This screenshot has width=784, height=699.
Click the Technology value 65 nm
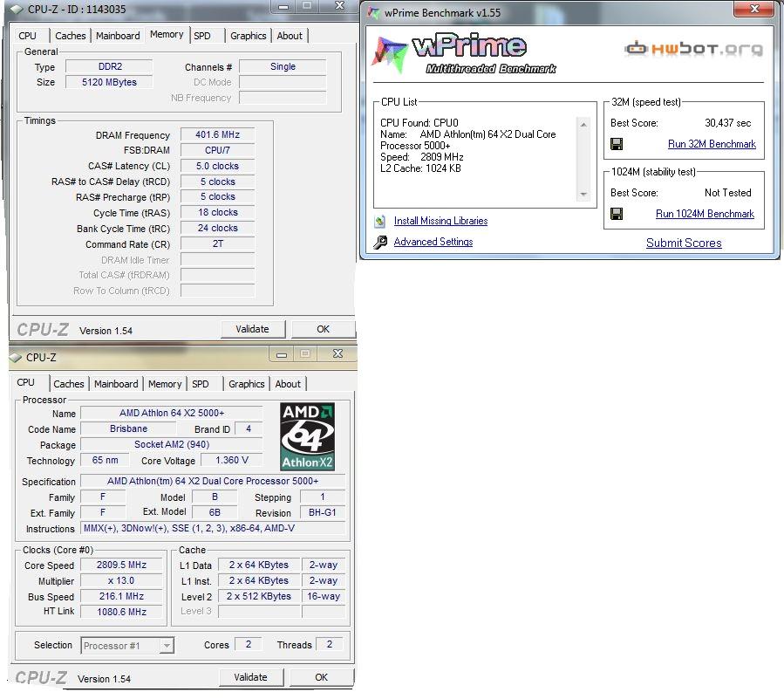pos(105,461)
